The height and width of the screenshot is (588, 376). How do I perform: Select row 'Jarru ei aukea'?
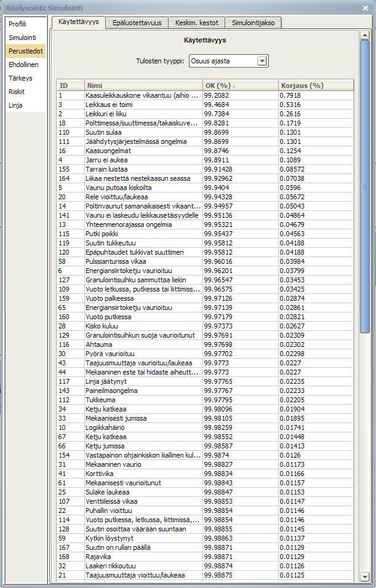coord(206,160)
